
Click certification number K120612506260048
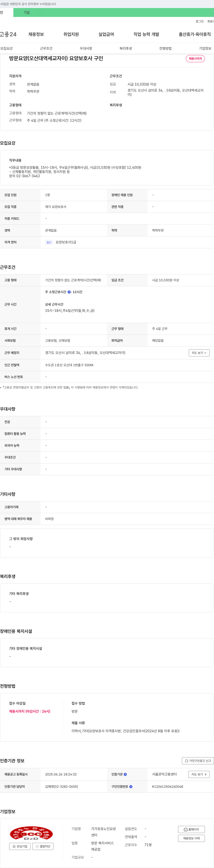167,786
